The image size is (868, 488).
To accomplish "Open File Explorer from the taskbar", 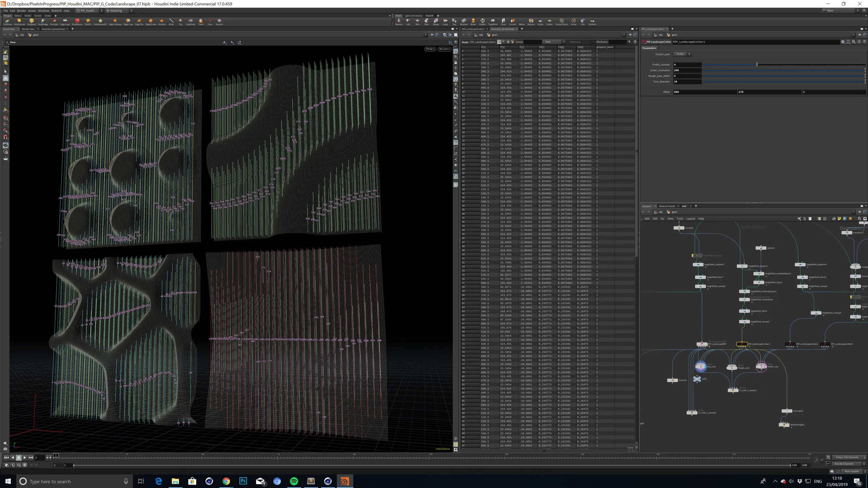I will click(x=175, y=481).
